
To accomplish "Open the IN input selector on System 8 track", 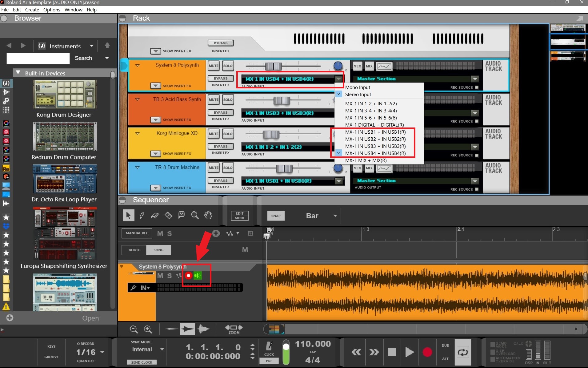I will [145, 288].
